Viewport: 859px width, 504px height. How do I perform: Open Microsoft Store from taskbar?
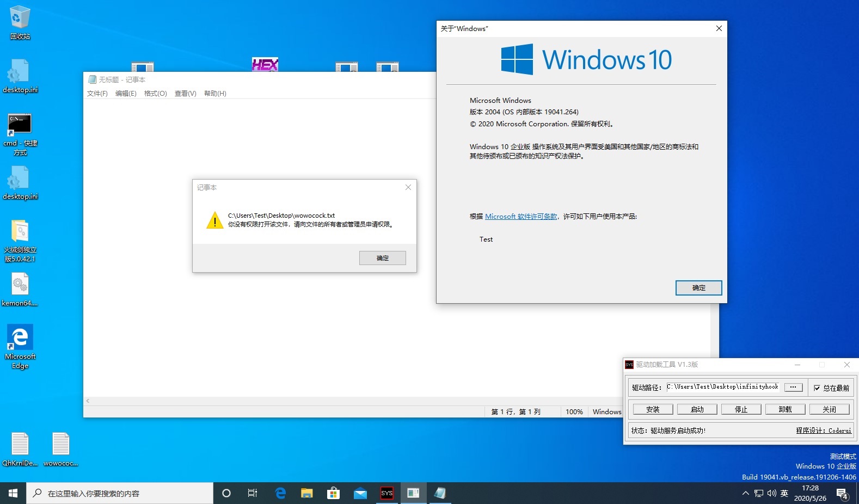coord(333,493)
